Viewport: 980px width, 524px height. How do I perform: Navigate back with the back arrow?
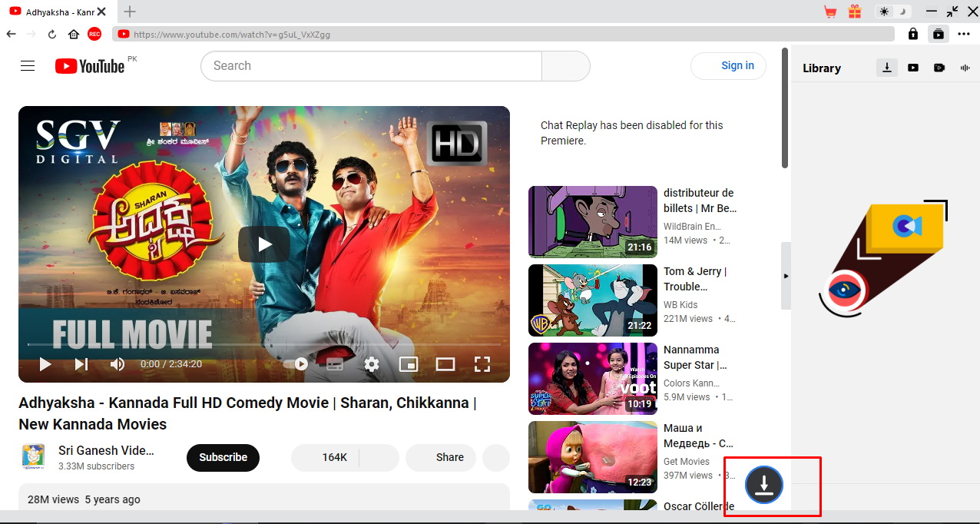pos(11,34)
